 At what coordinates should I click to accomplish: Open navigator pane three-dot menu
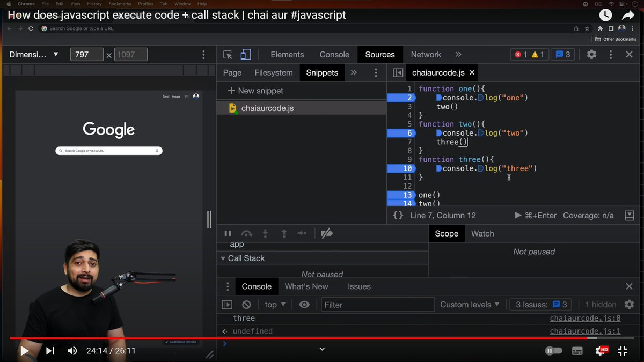376,73
